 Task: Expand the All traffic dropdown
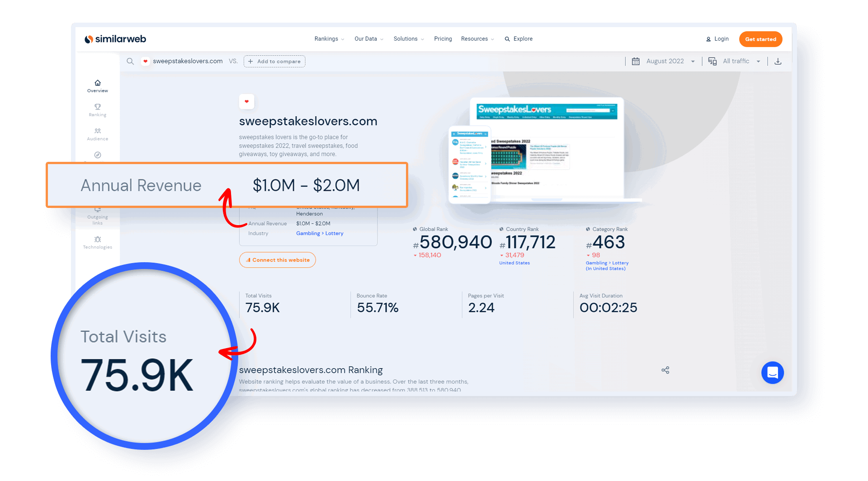tap(736, 61)
